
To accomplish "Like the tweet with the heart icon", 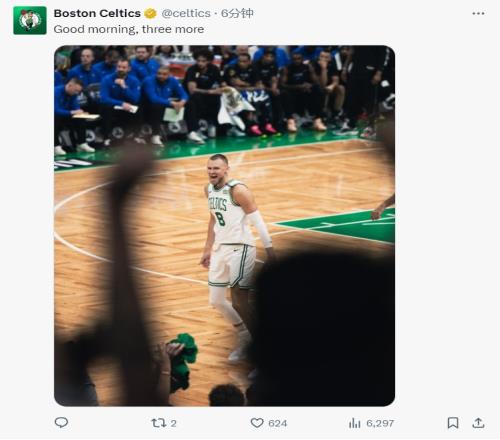I will [x=257, y=423].
